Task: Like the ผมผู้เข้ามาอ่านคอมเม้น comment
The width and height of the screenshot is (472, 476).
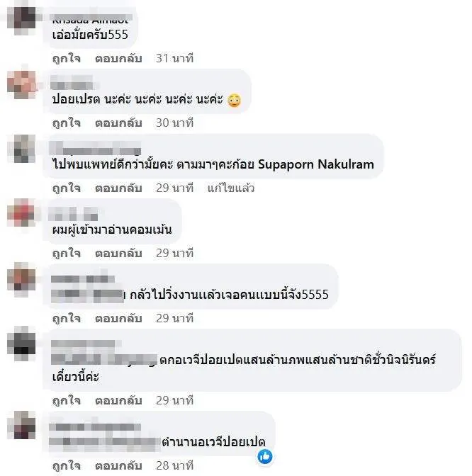Action: coord(66,253)
